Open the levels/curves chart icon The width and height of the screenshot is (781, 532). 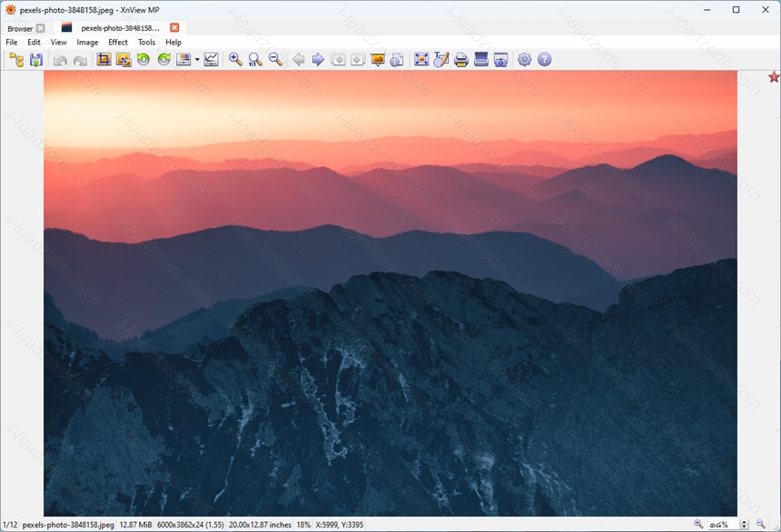tap(212, 60)
